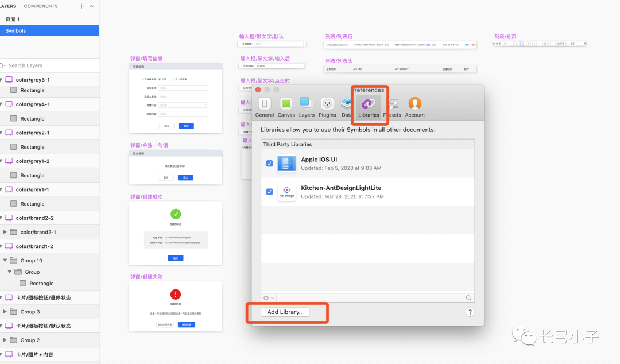Expand the color/brand2-1 group
This screenshot has height=364, width=620.
(5, 232)
